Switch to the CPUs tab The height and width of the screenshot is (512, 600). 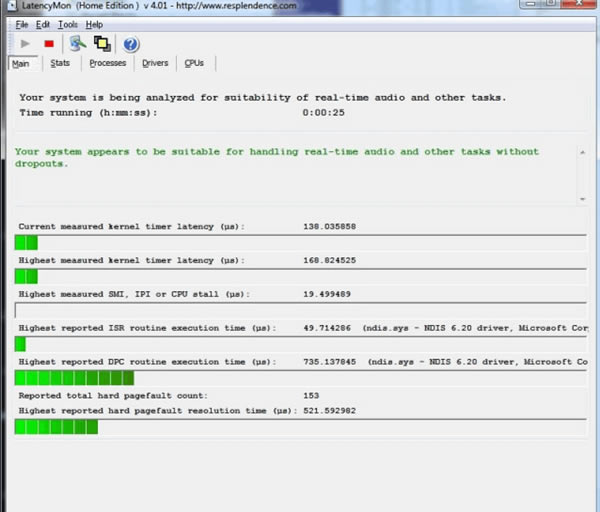click(x=195, y=64)
